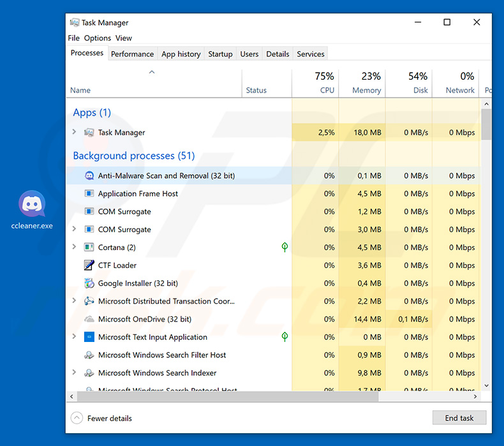The height and width of the screenshot is (446, 504).
Task: Sort by the Disk column header
Action: [409, 83]
